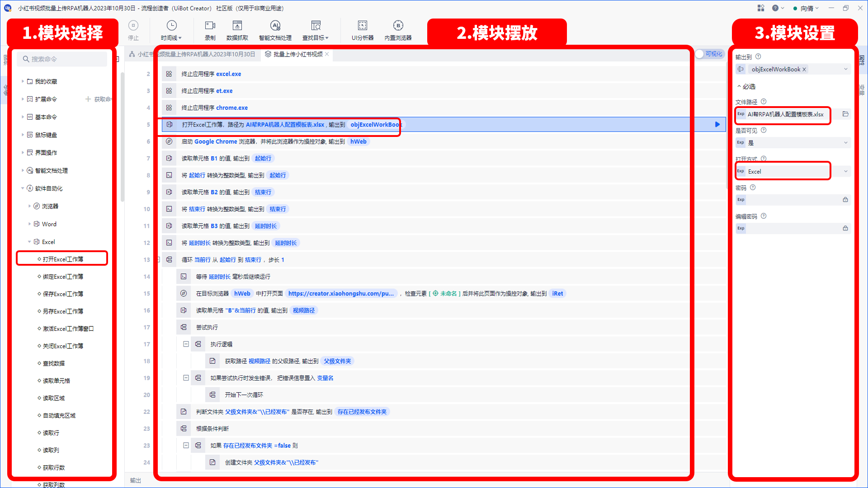Click the help icon next to 文件路径
Image resolution: width=868 pixels, height=488 pixels.
click(764, 102)
